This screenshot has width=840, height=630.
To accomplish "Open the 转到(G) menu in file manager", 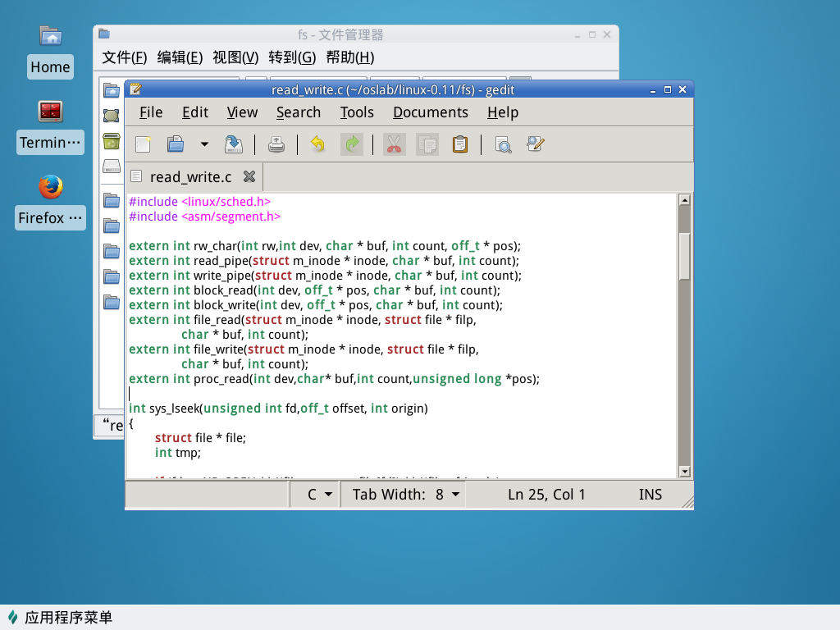I will click(292, 57).
